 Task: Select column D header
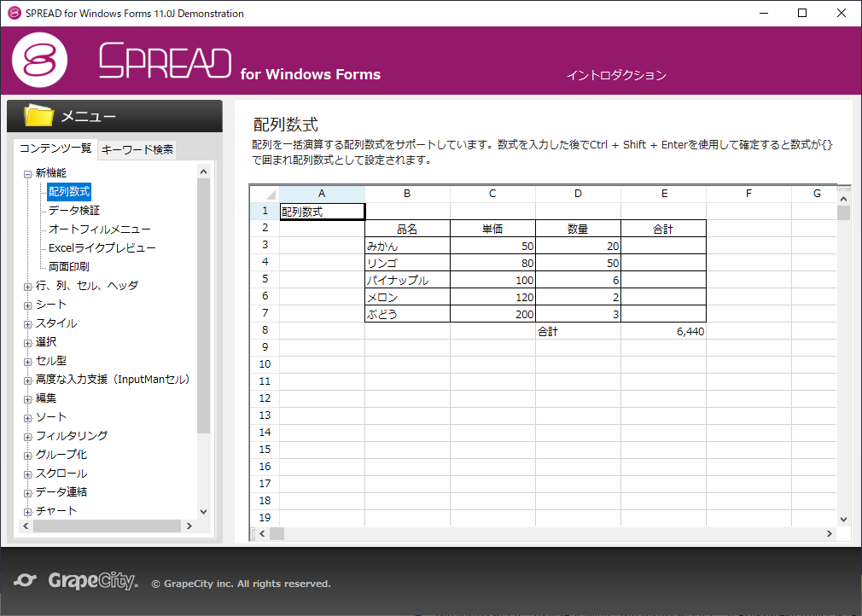578,194
